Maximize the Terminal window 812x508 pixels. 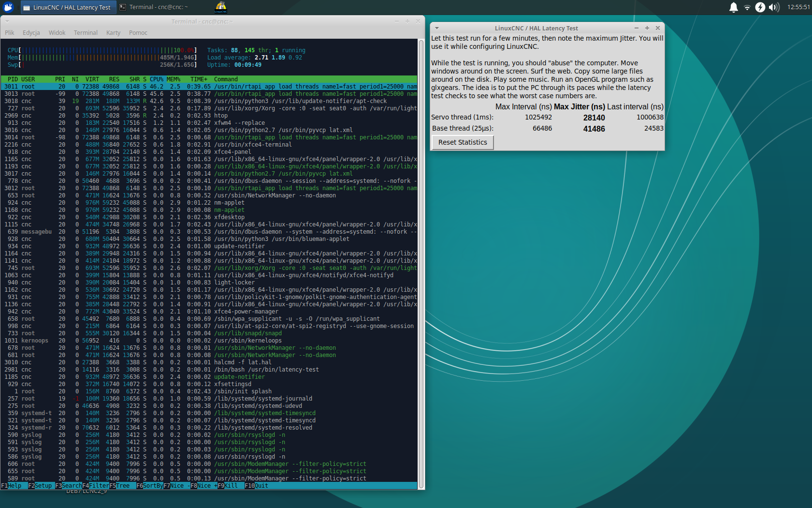pos(407,21)
